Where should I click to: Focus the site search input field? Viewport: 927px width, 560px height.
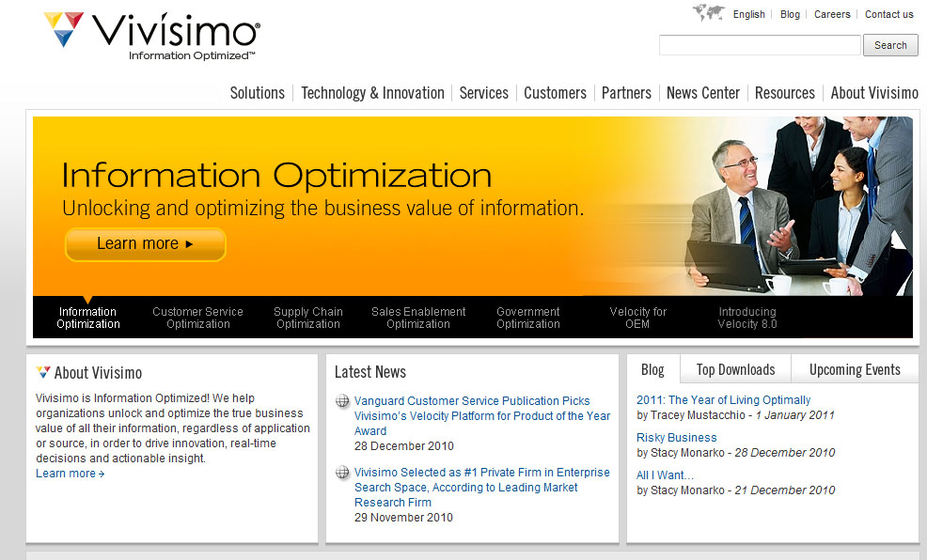[x=760, y=45]
